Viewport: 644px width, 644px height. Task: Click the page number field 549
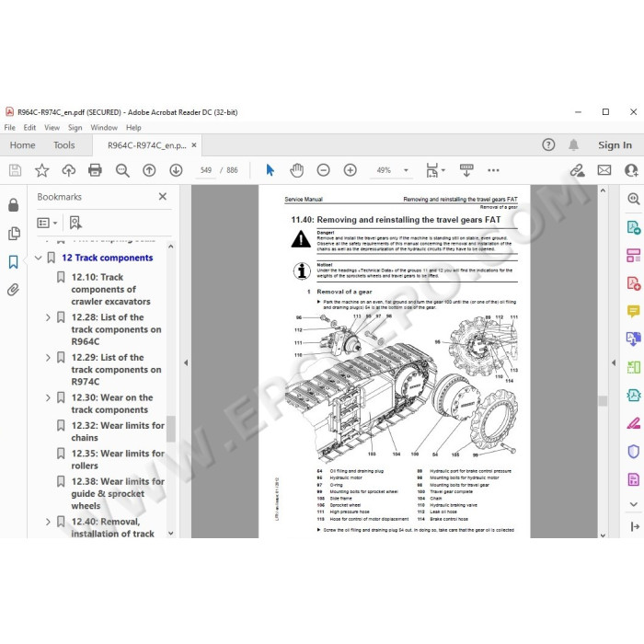tap(206, 170)
